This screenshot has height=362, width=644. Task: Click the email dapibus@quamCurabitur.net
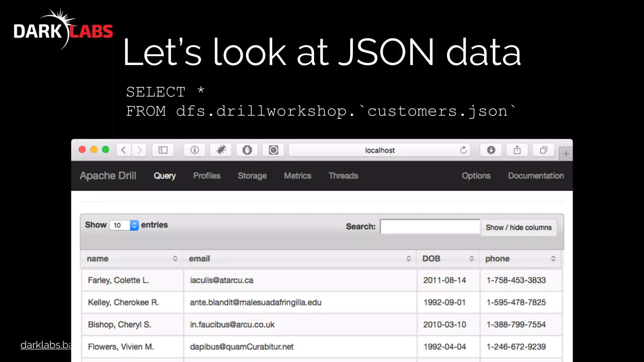[241, 347]
